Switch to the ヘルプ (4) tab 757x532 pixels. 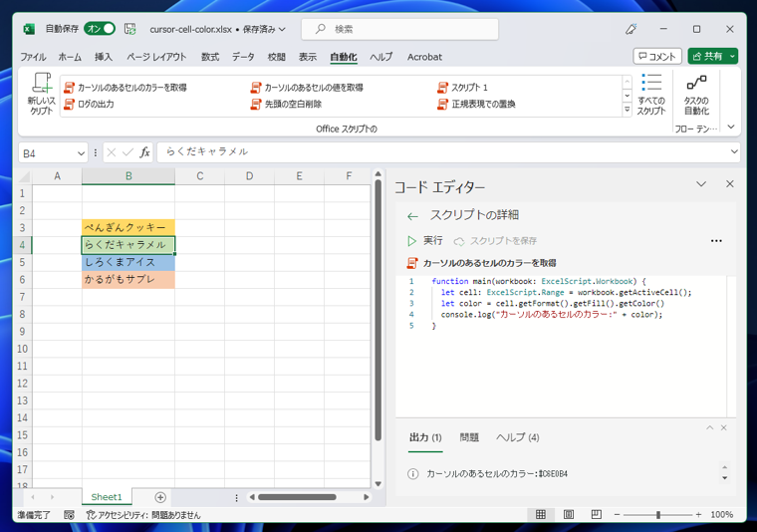click(x=518, y=437)
